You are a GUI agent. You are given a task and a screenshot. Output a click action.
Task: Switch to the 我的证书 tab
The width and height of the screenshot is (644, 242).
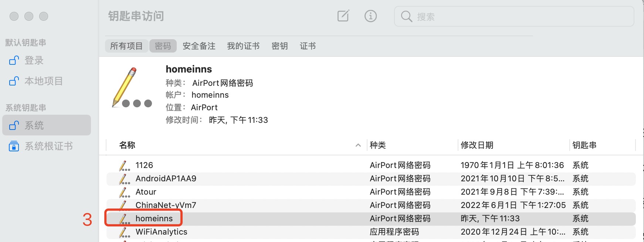[243, 46]
